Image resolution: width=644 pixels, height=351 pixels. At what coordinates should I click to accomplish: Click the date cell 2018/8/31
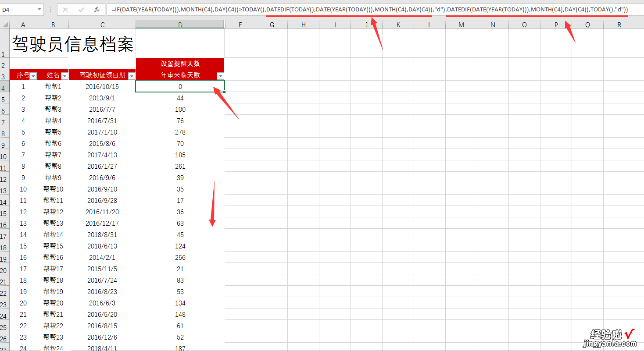[x=102, y=235]
